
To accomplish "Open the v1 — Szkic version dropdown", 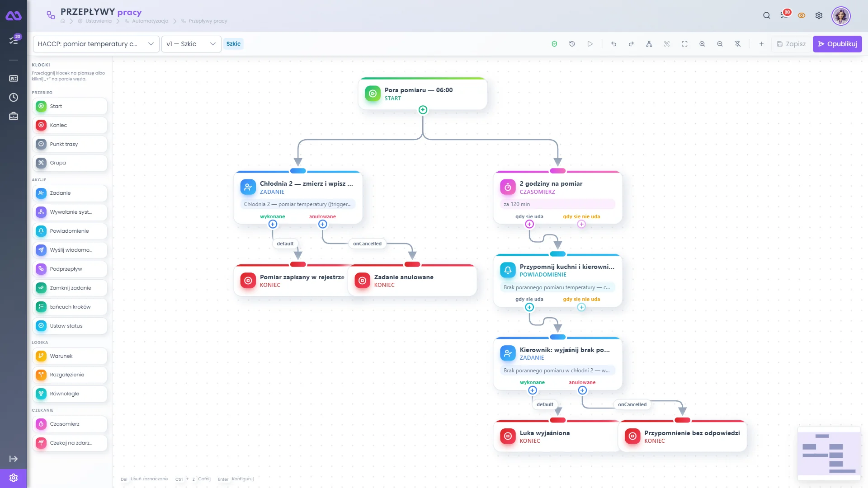I will tap(191, 44).
